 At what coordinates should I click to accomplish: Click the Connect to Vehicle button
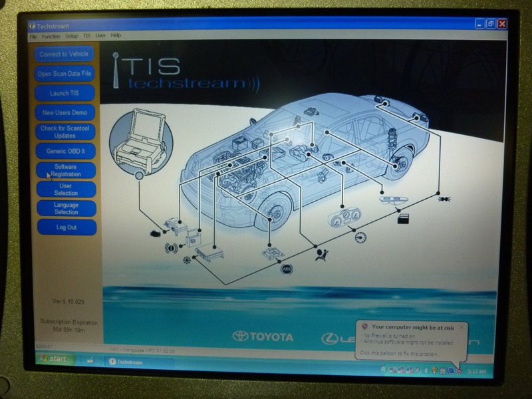[x=64, y=54]
